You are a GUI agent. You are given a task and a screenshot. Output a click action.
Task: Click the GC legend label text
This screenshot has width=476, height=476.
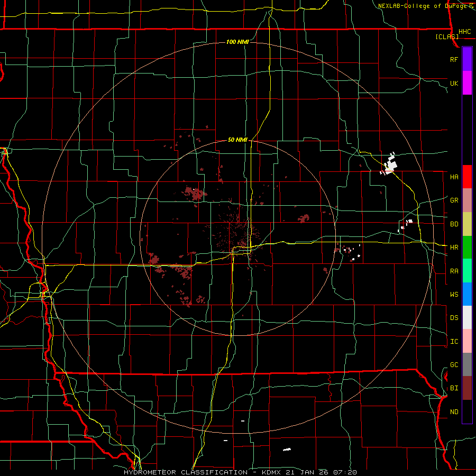[x=454, y=365]
